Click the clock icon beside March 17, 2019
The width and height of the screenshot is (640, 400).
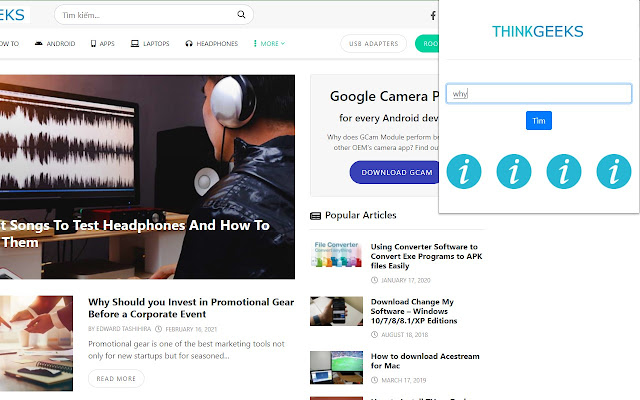coord(374,380)
